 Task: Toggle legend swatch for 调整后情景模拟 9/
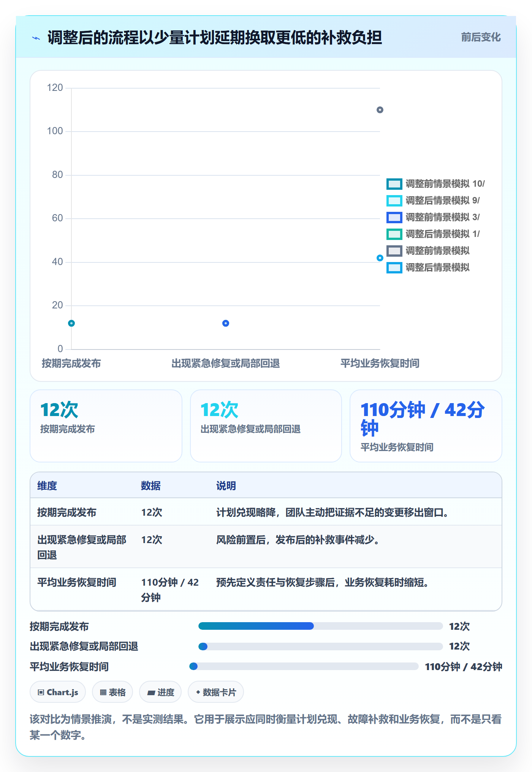pos(394,200)
